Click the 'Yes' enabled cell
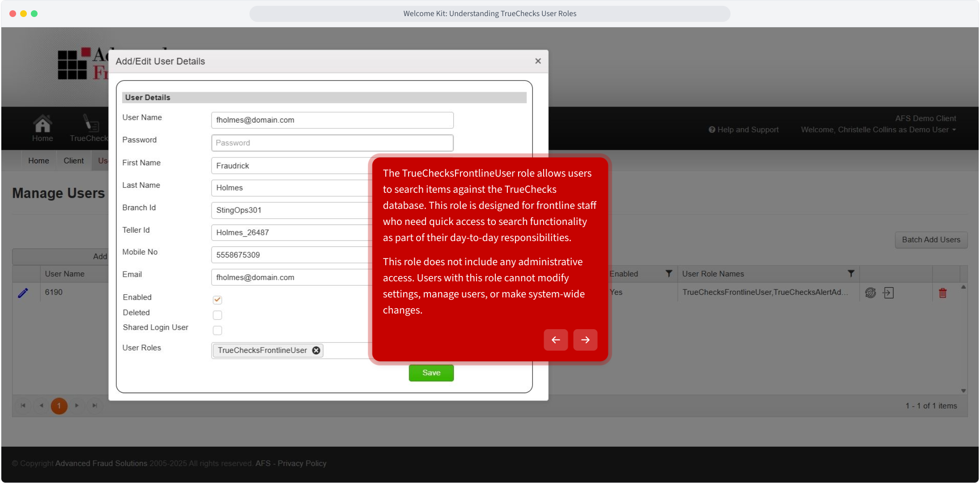Image resolution: width=980 pixels, height=483 pixels. click(x=616, y=292)
